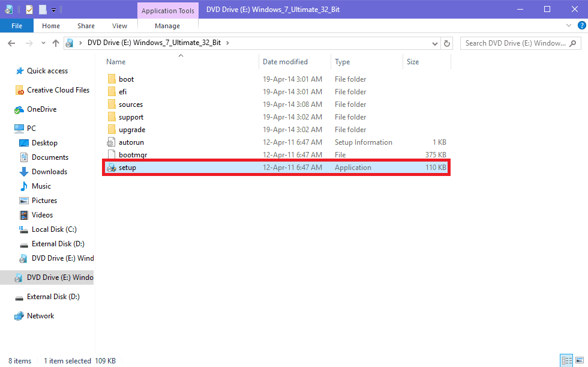Open Customize Quick Access Toolbar dropdown
The width and height of the screenshot is (588, 367).
53,10
